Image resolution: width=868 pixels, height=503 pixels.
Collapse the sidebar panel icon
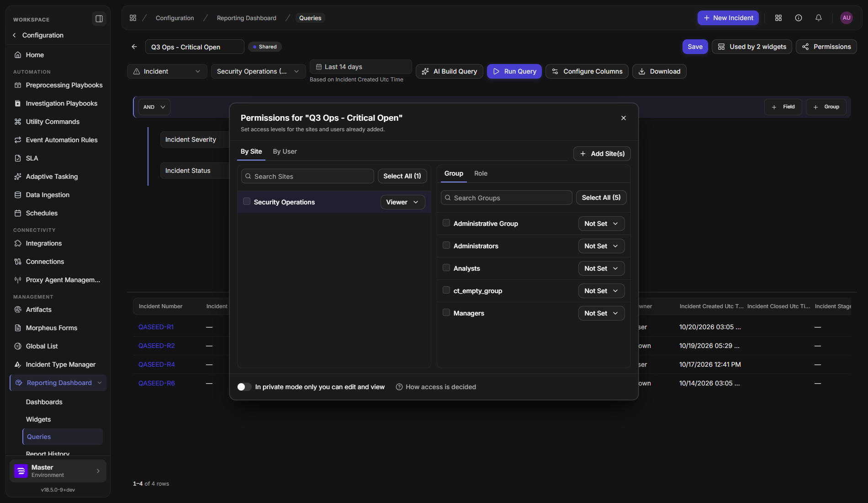pyautogui.click(x=99, y=19)
